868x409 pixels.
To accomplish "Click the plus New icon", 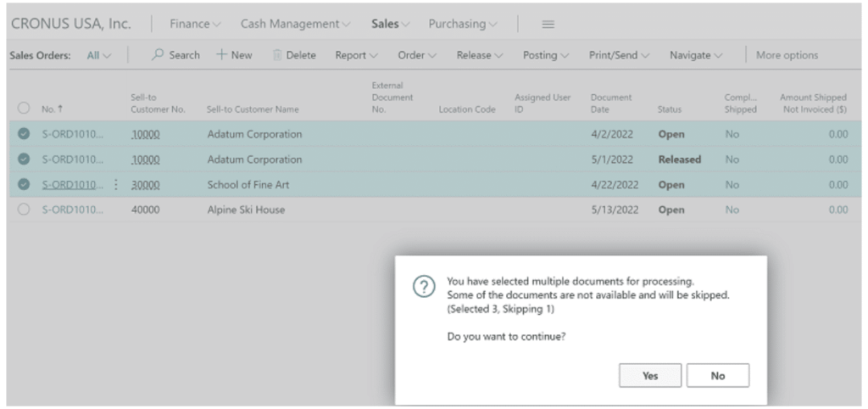I will coord(220,55).
